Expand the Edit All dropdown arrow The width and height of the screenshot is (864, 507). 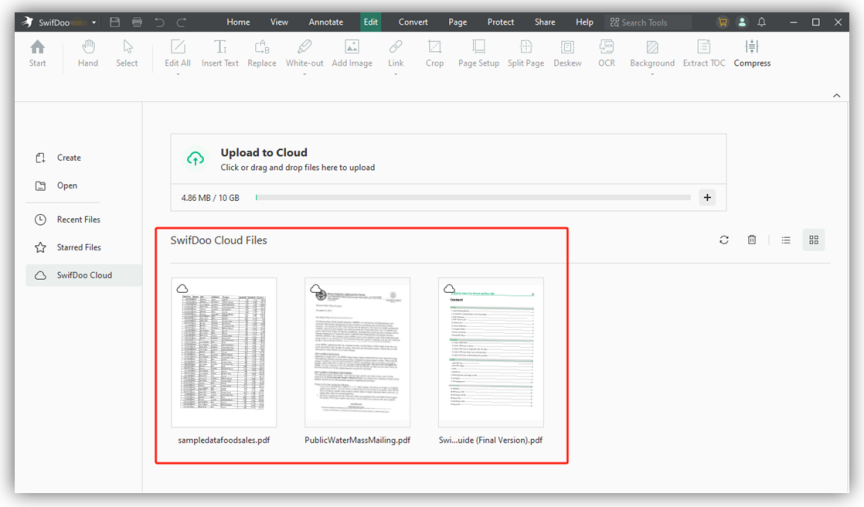click(x=177, y=74)
